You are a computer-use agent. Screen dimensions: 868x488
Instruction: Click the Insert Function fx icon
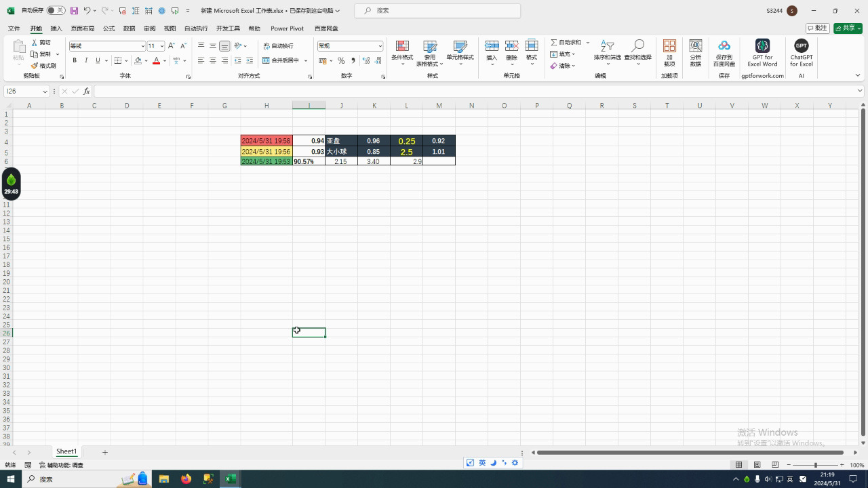pos(86,91)
